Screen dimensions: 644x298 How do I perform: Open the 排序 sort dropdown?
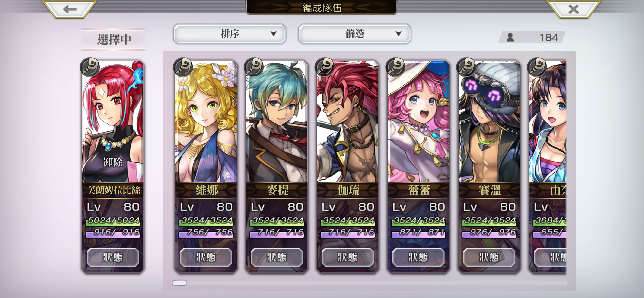pos(230,34)
